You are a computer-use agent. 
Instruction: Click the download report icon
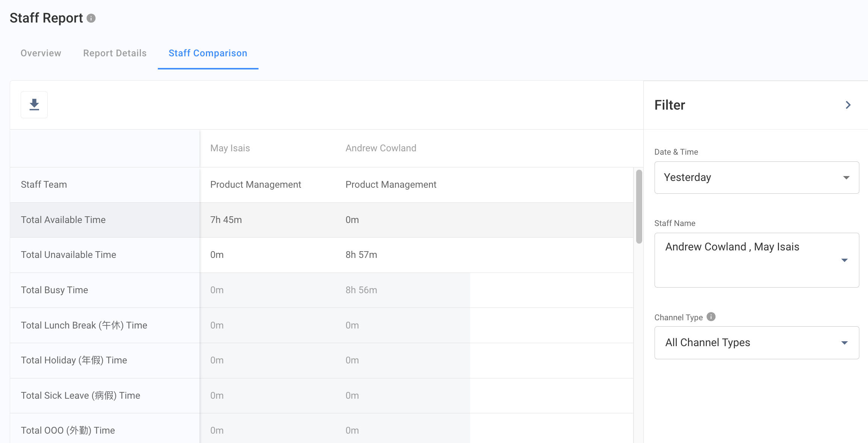(x=34, y=105)
